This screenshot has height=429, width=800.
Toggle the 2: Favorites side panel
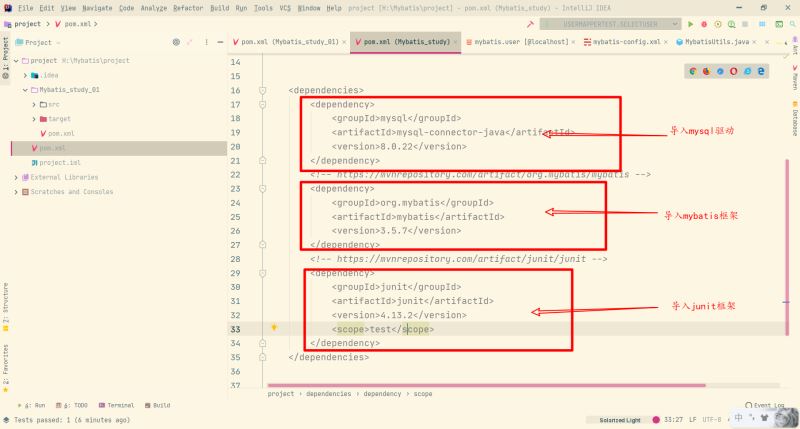pos(6,368)
